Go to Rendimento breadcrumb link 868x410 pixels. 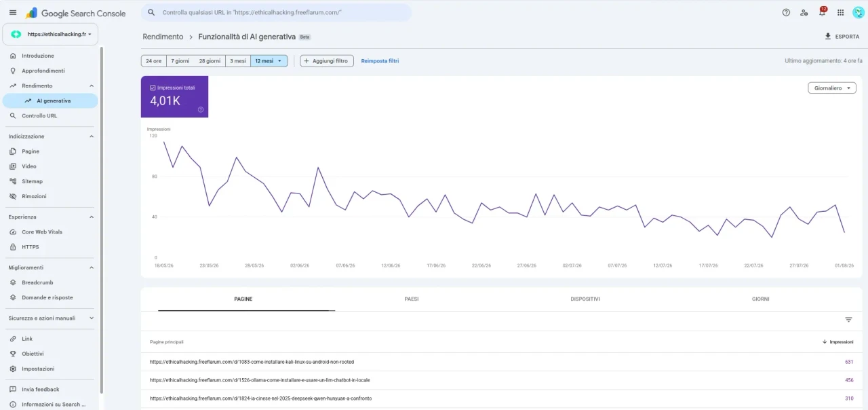click(x=163, y=37)
